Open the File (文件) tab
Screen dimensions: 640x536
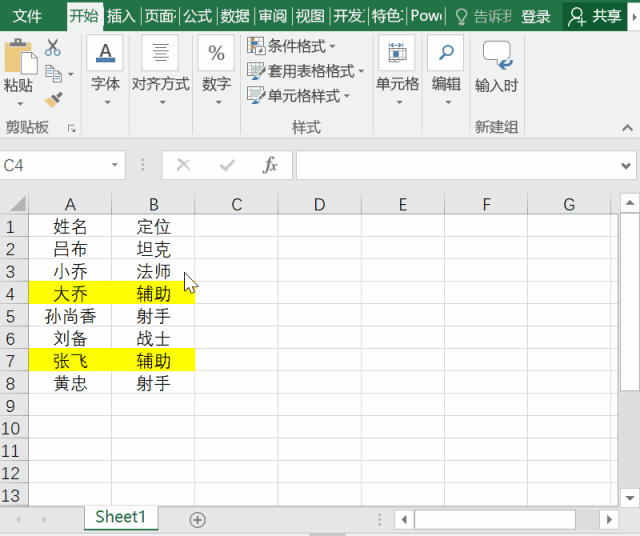coord(27,17)
